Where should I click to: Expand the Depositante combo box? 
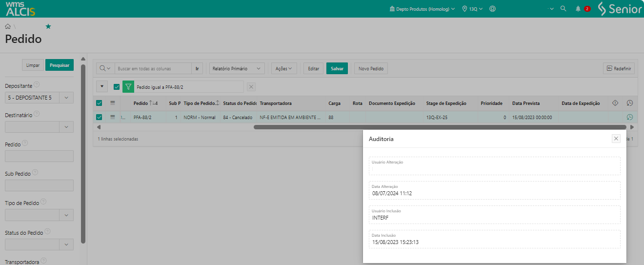[x=66, y=98]
